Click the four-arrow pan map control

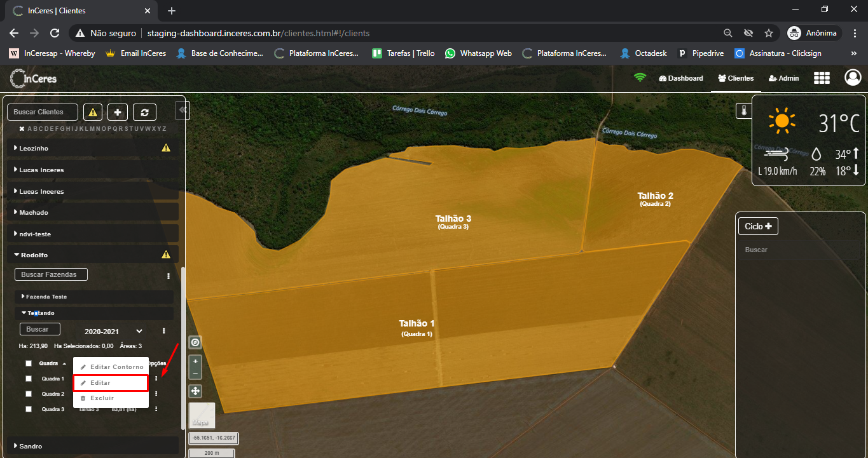[195, 391]
